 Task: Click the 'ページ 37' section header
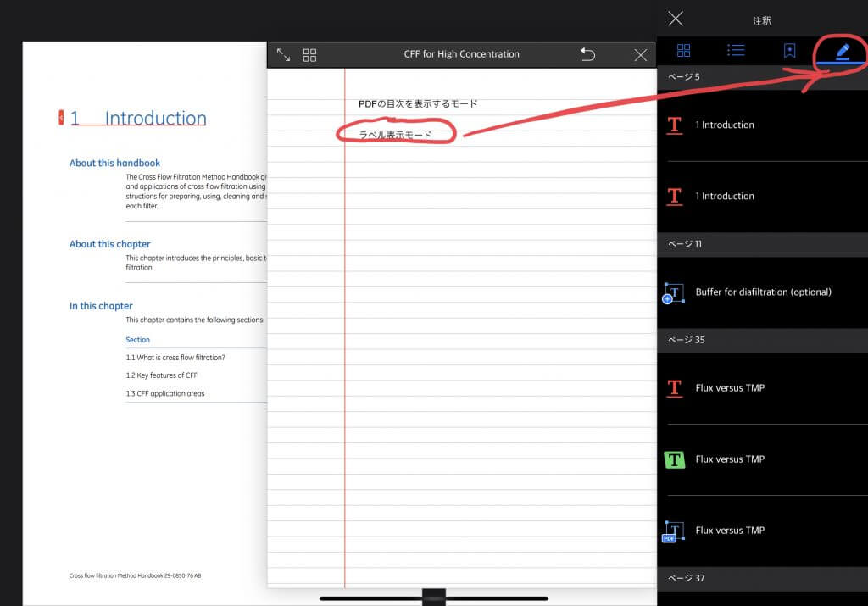762,578
